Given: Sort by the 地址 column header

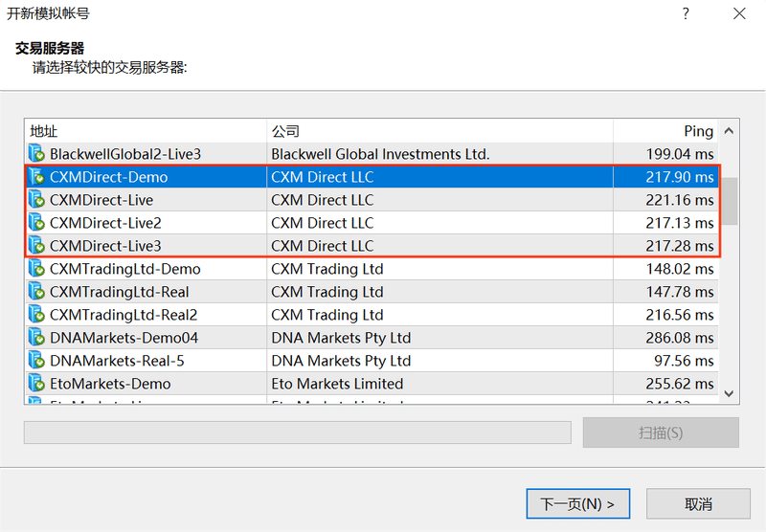Looking at the screenshot, I should pyautogui.click(x=146, y=131).
